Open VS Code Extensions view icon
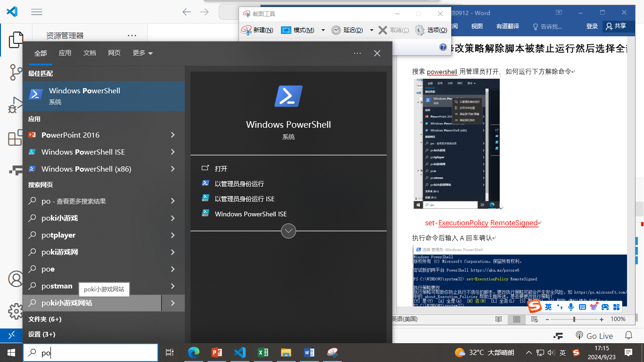The image size is (644, 362). pyautogui.click(x=16, y=138)
